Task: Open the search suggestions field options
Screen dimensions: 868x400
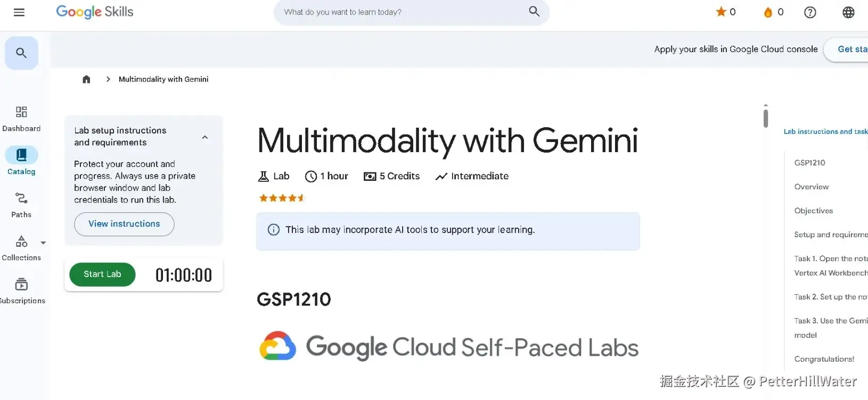Action: (411, 12)
